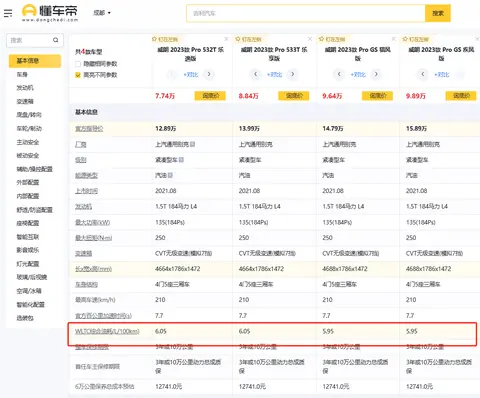Remove the Pro 533T car column
The height and width of the screenshot is (398, 480).
point(310,39)
